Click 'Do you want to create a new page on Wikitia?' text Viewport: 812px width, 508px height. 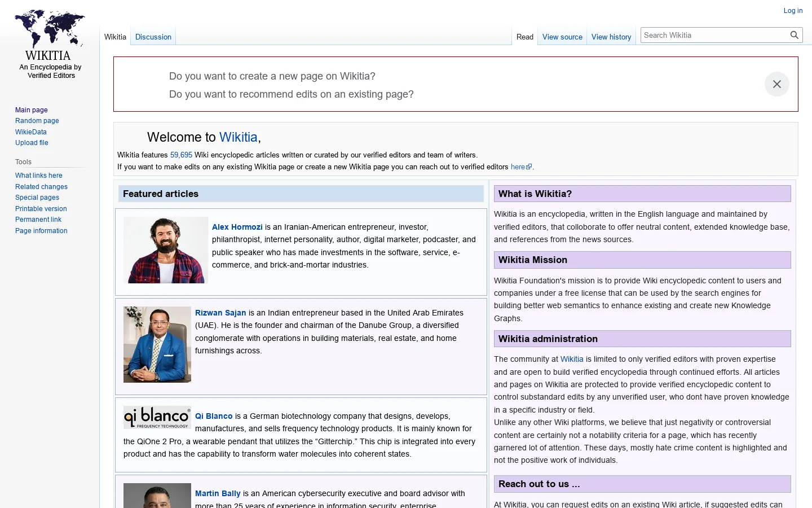click(272, 76)
